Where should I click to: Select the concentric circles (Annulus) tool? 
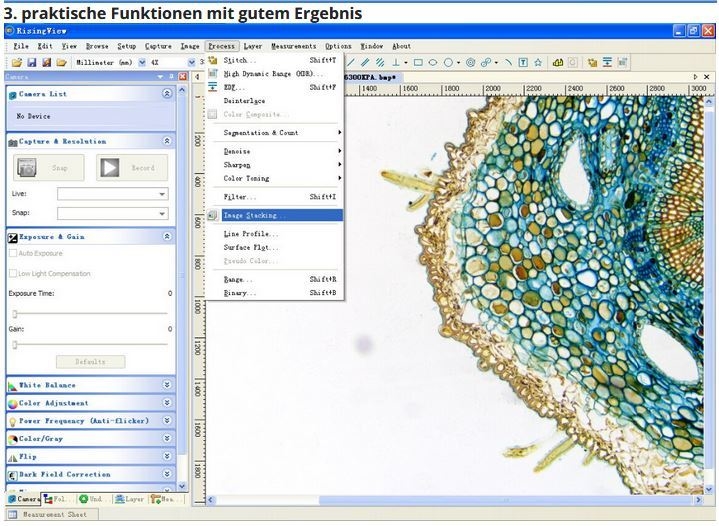point(470,62)
